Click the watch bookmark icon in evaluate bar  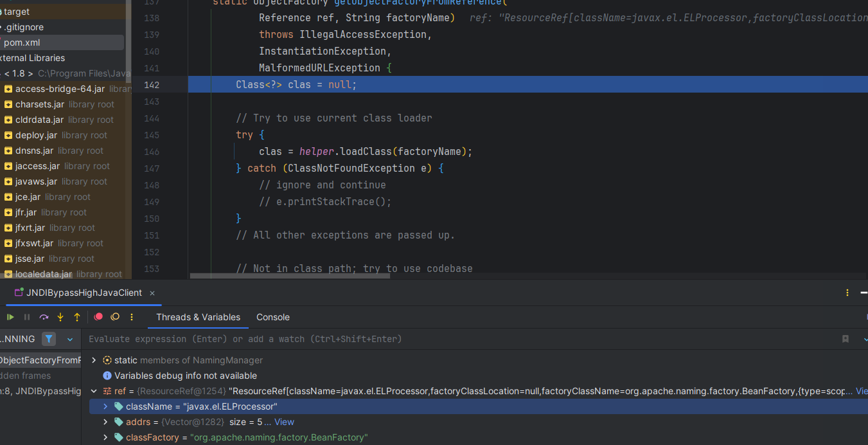(846, 339)
